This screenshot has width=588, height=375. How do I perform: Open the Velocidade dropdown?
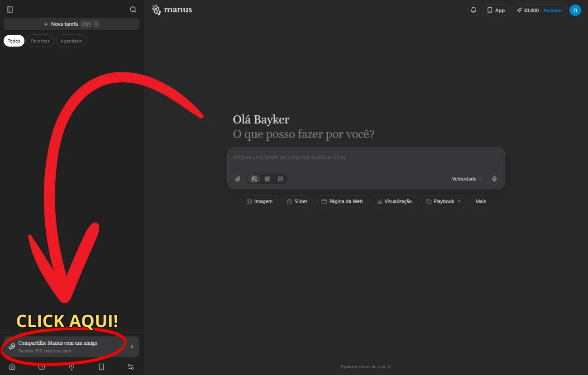(x=467, y=179)
